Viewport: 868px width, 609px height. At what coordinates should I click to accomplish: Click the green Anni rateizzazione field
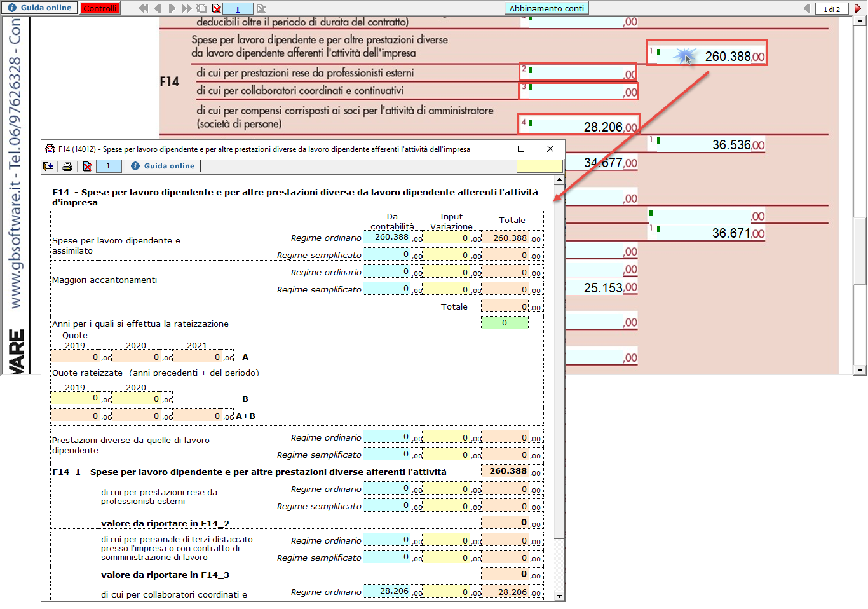[505, 323]
